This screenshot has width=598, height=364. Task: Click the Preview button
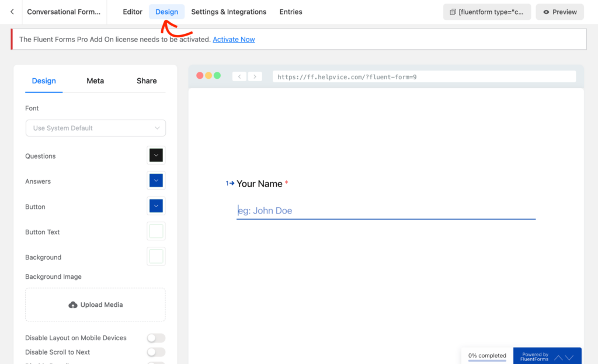[x=559, y=12]
